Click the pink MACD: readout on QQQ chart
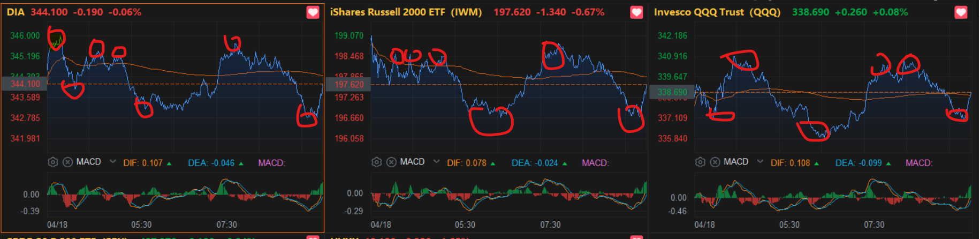Image resolution: width=980 pixels, height=239 pixels. [919, 163]
